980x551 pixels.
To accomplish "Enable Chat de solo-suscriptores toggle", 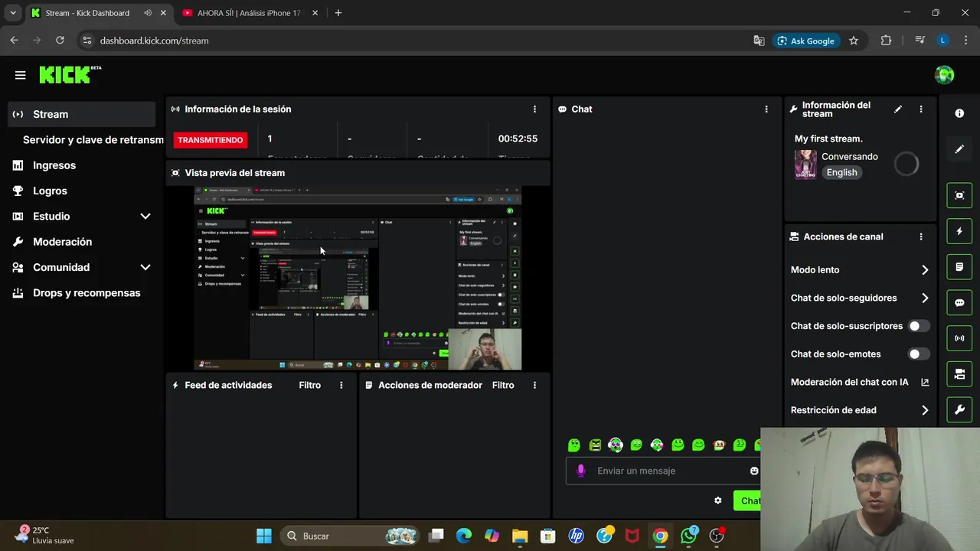I will [919, 326].
